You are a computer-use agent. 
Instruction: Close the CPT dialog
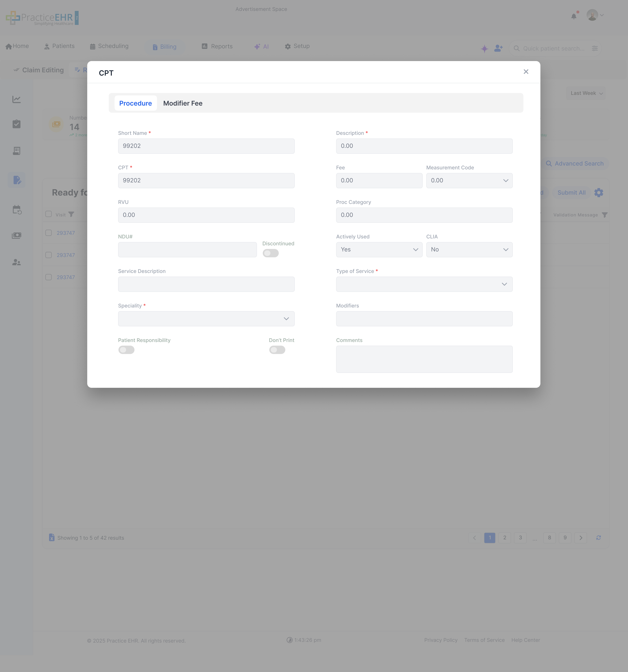click(x=526, y=72)
